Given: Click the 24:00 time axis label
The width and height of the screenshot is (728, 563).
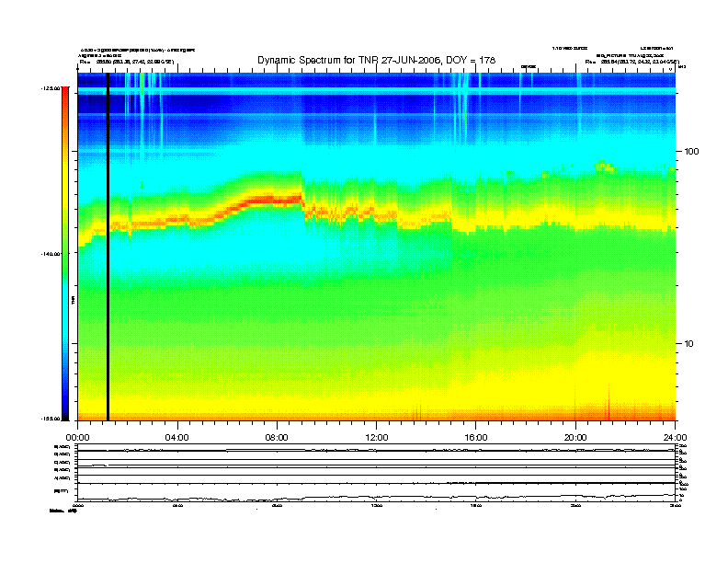Looking at the screenshot, I should click(x=675, y=438).
